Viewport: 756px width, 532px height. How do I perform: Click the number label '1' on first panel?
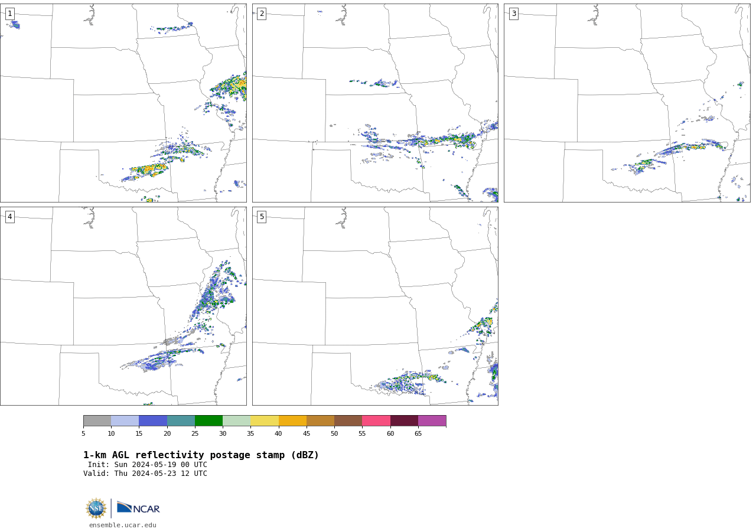tap(9, 14)
